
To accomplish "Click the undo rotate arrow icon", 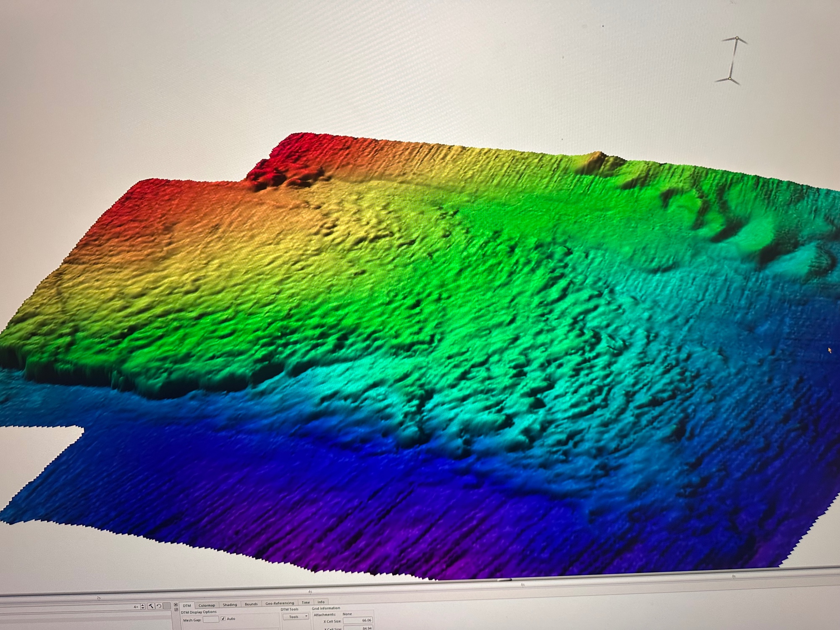I will pos(159,606).
